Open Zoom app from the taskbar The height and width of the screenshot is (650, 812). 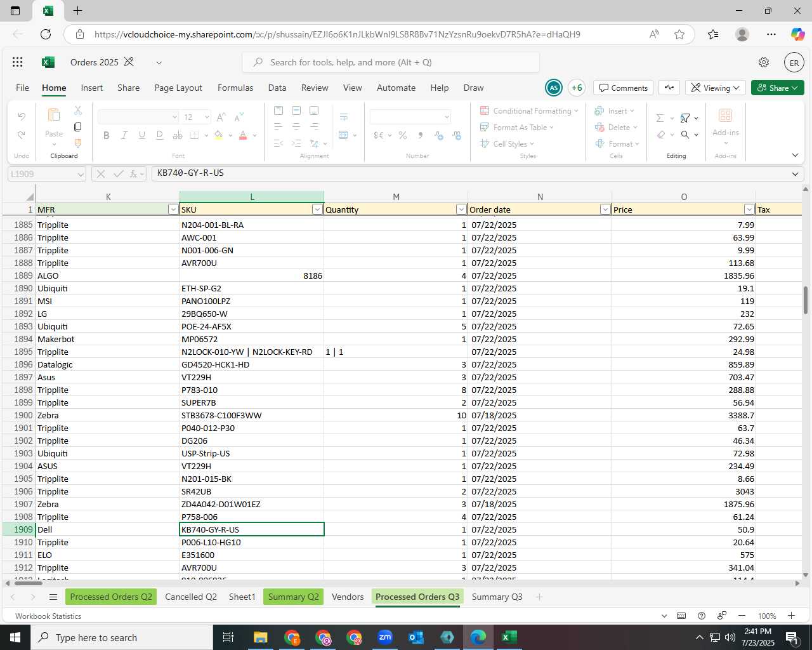click(385, 637)
